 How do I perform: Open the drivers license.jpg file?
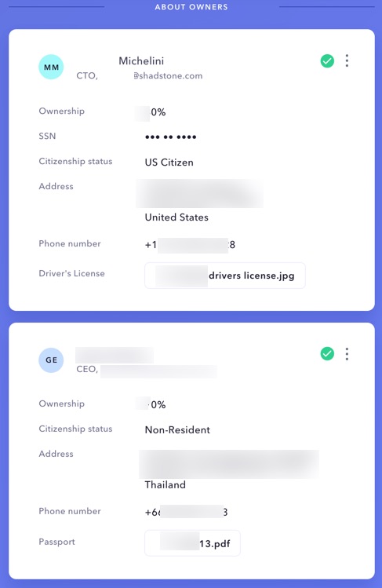tap(225, 276)
